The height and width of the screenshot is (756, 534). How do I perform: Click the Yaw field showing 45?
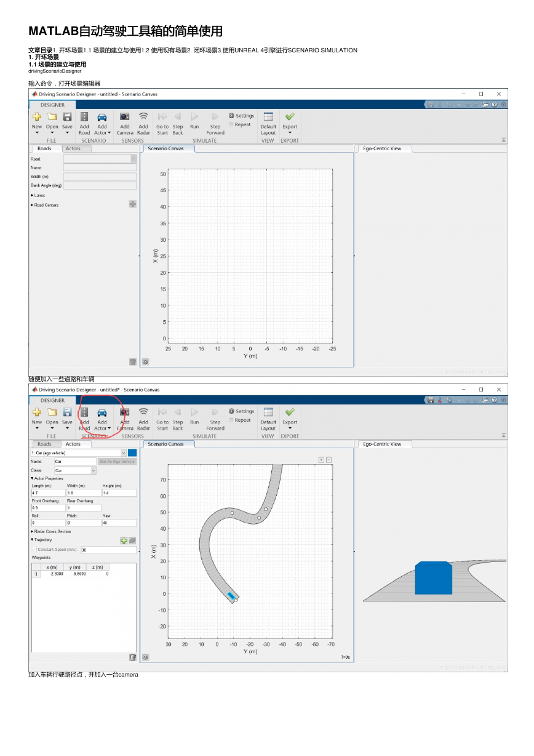tap(119, 523)
